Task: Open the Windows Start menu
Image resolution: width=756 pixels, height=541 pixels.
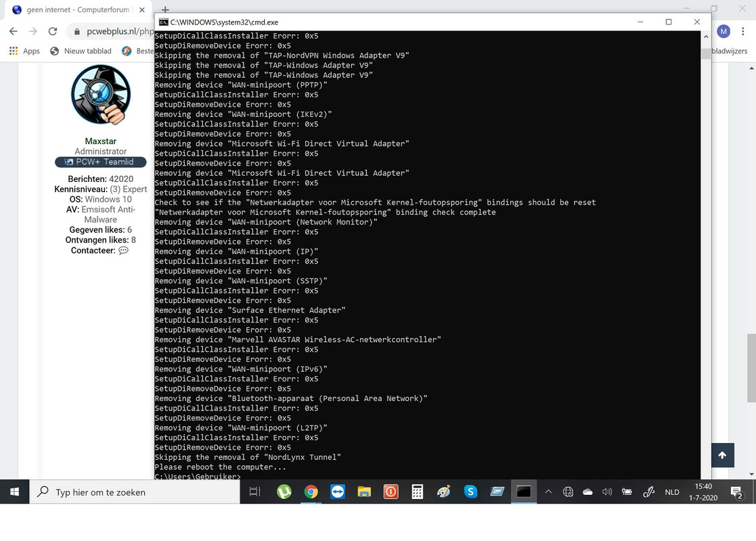Action: tap(14, 492)
